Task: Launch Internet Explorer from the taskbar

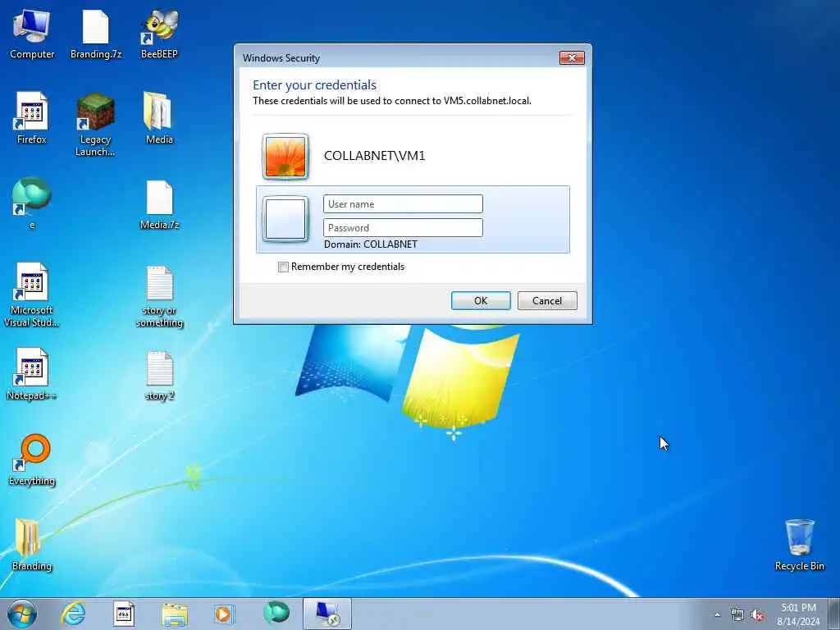Action: (x=73, y=614)
